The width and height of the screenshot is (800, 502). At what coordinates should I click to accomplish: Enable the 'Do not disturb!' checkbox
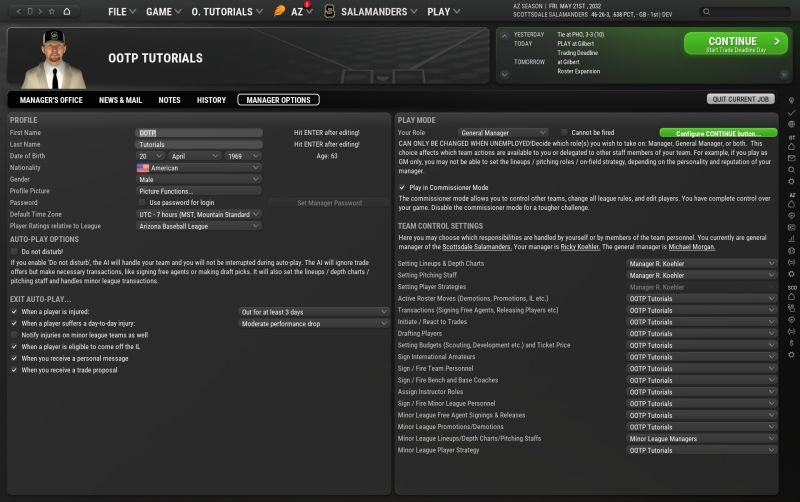tap(14, 252)
